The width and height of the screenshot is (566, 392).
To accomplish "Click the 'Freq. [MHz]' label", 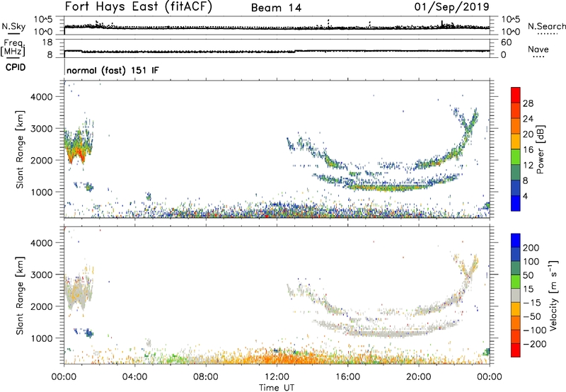I will (13, 48).
